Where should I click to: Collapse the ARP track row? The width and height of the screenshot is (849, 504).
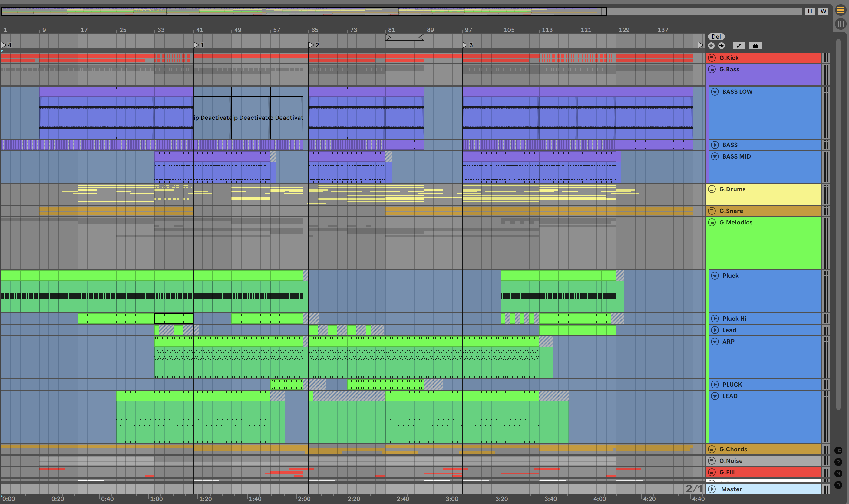pos(715,342)
